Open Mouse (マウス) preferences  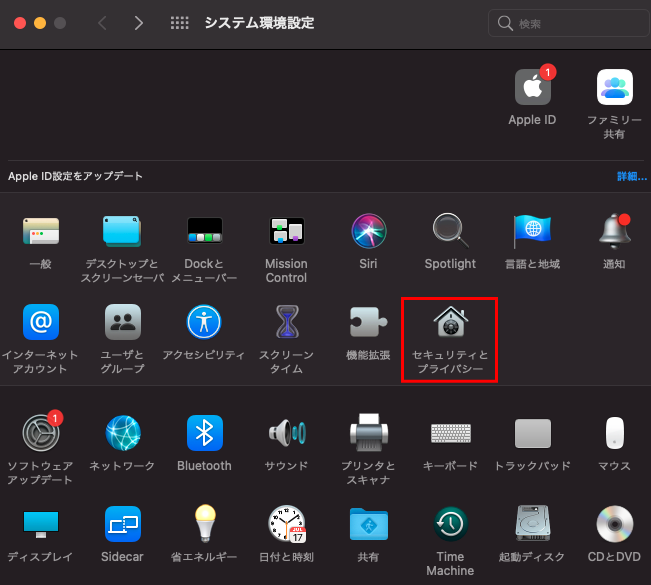coord(614,433)
